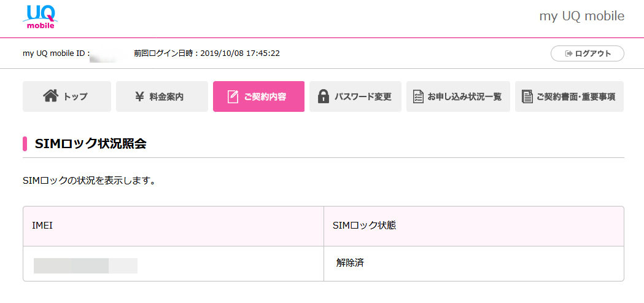Switch to the パスワード変更 tab

[x=355, y=96]
